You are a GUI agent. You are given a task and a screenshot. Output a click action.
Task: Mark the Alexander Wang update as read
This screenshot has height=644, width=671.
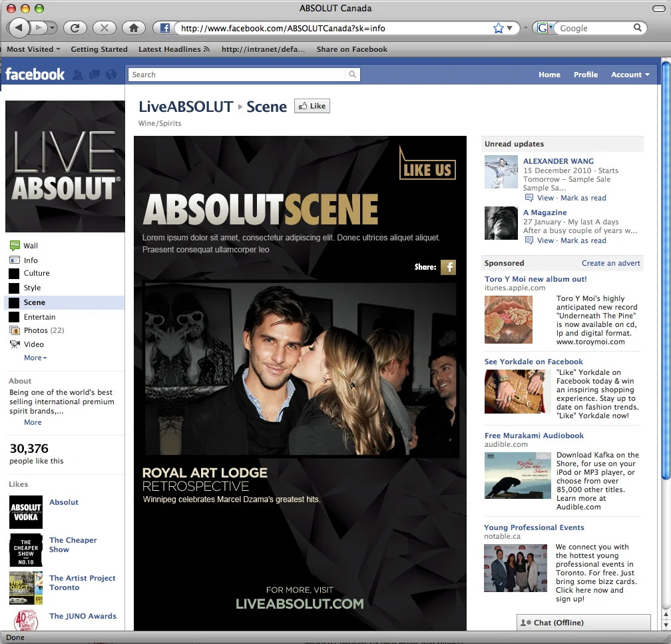tap(583, 198)
